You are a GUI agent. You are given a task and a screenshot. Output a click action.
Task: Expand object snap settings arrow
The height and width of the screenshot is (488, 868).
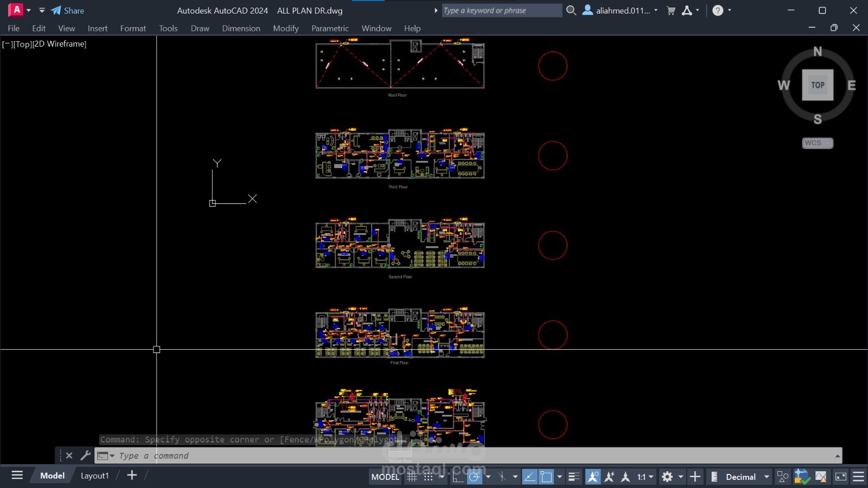pyautogui.click(x=560, y=477)
